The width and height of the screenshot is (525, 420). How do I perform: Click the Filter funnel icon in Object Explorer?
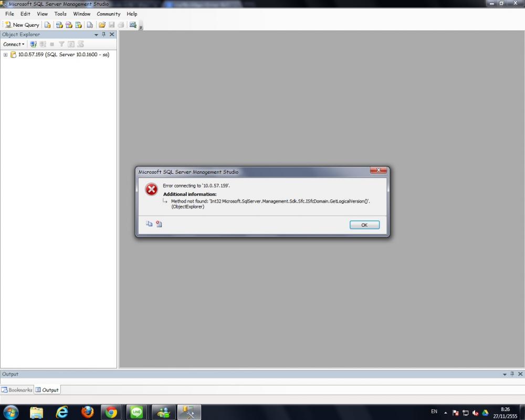pyautogui.click(x=61, y=44)
